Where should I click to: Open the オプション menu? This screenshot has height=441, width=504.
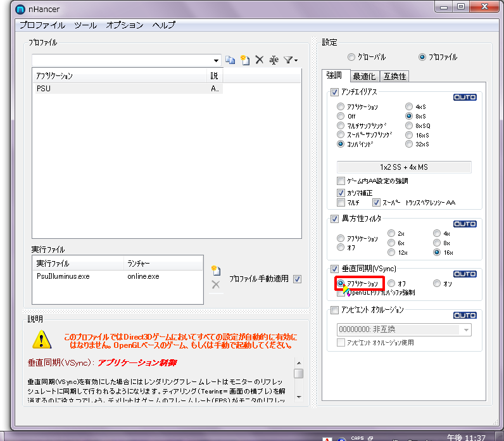[x=125, y=25]
